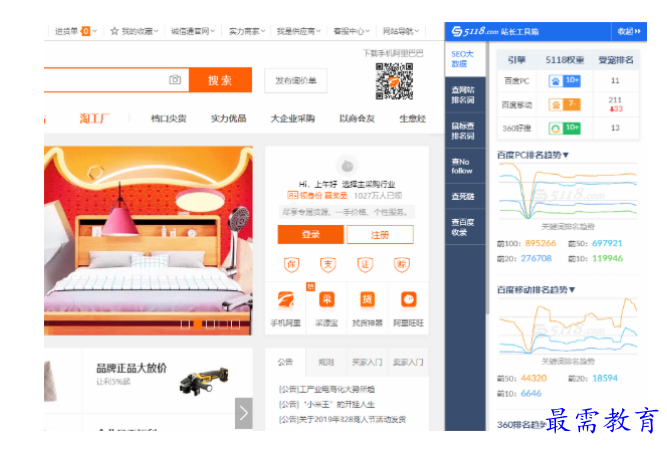Open the 品牌正品大放价 promotion
The height and width of the screenshot is (452, 667).
[x=131, y=368]
